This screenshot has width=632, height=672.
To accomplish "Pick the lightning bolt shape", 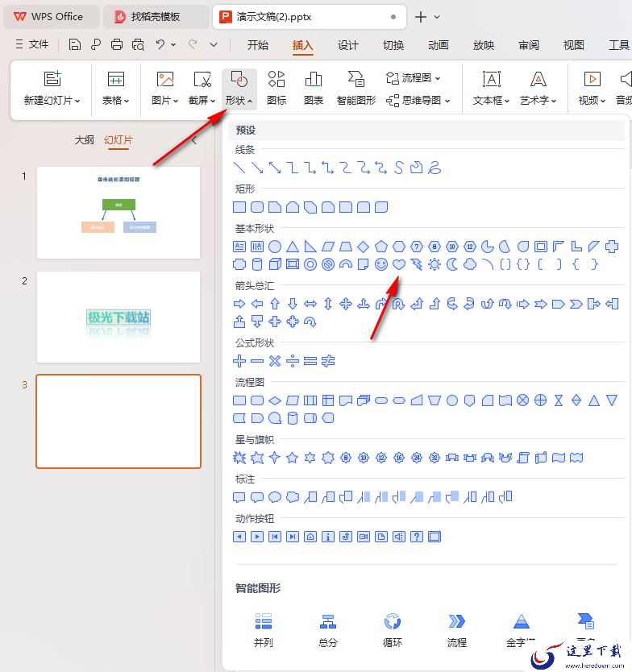I will click(x=416, y=264).
